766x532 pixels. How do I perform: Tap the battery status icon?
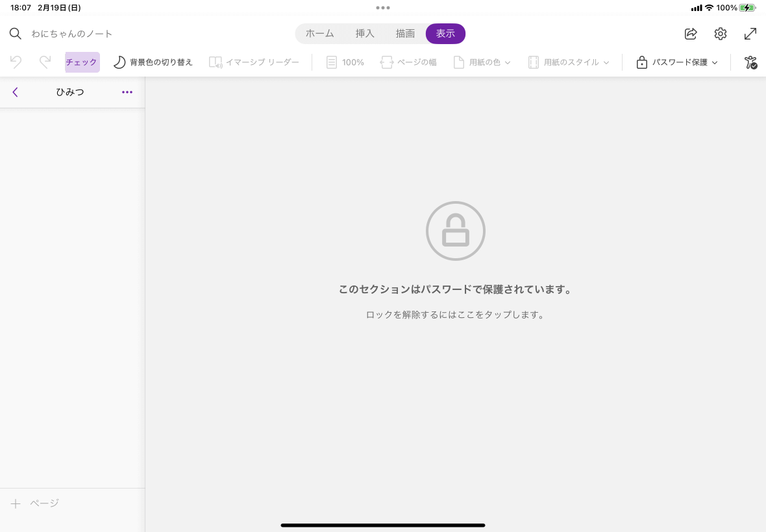(x=747, y=8)
